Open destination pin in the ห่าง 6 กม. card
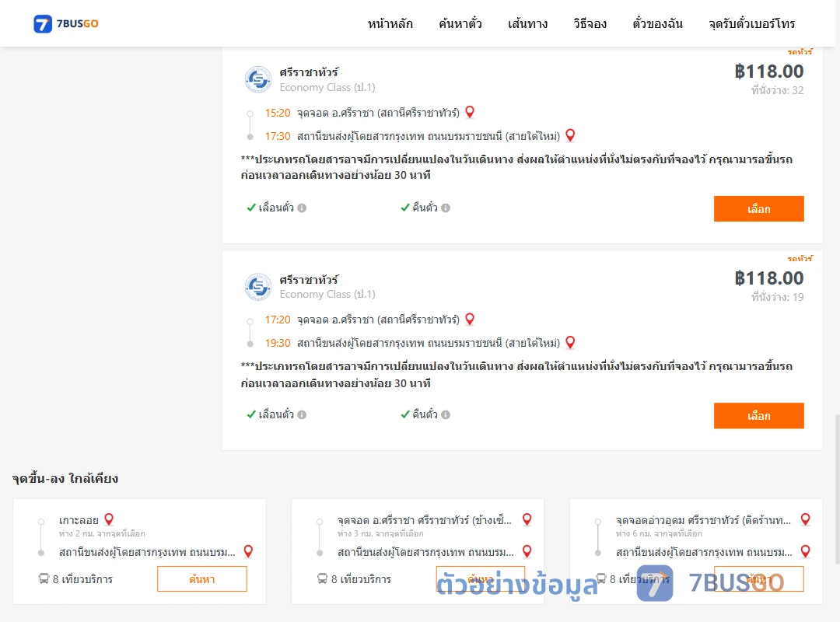The image size is (840, 622). [x=805, y=551]
